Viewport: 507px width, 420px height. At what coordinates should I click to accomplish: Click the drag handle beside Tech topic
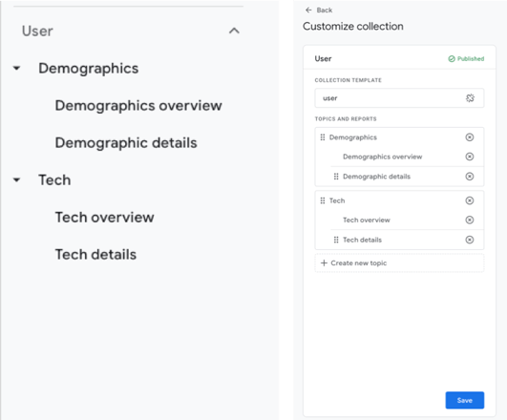coord(323,200)
